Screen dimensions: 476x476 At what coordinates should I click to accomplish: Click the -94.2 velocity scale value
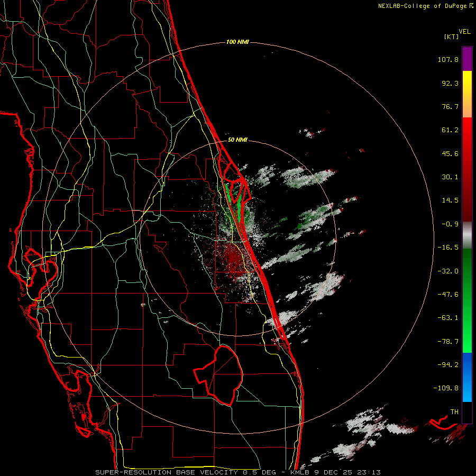click(448, 364)
